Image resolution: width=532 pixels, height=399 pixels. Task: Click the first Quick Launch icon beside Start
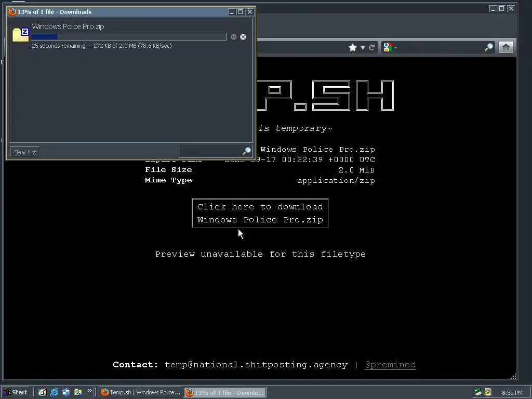pos(42,392)
